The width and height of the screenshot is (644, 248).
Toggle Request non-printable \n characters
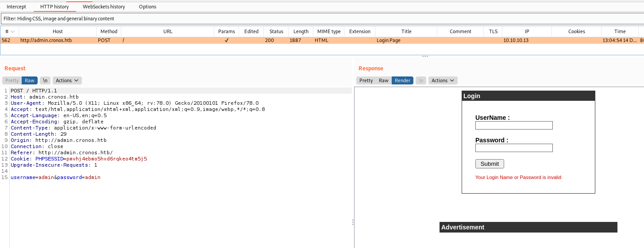tap(45, 80)
